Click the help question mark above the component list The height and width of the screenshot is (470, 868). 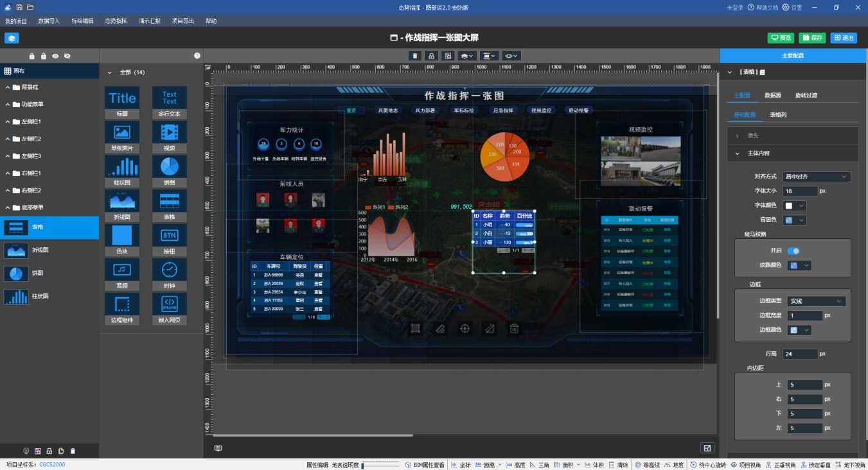197,56
